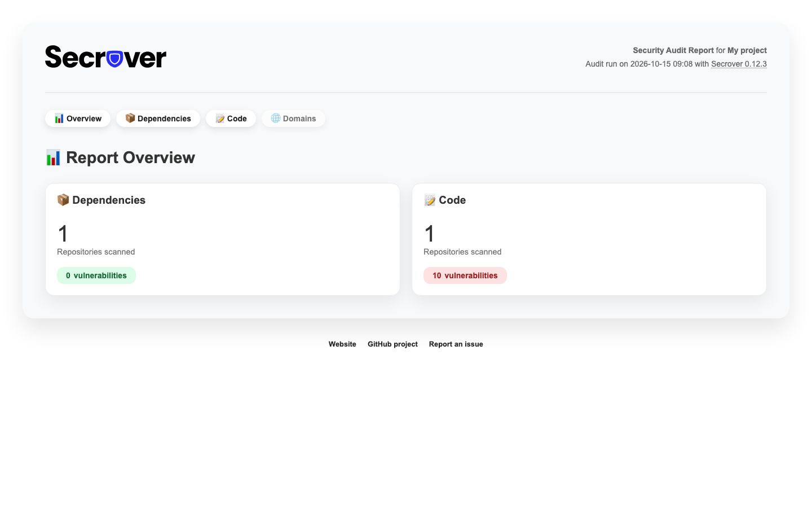The width and height of the screenshot is (812, 508).
Task: Click the package icon in Dependencies card
Action: (63, 200)
